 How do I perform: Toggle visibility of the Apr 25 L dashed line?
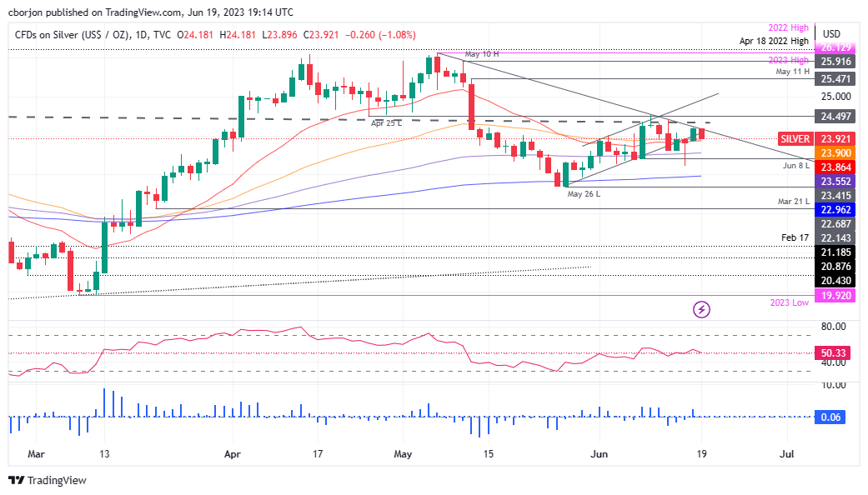(x=384, y=122)
